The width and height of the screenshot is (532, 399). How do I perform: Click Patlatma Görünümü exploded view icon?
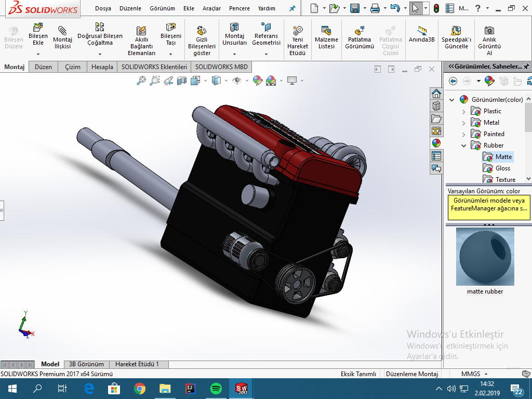pyautogui.click(x=360, y=31)
